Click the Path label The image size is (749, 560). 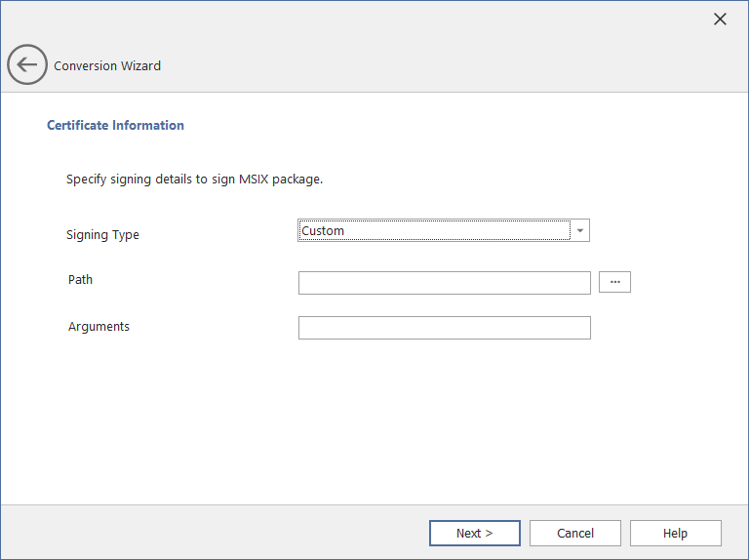tap(81, 280)
